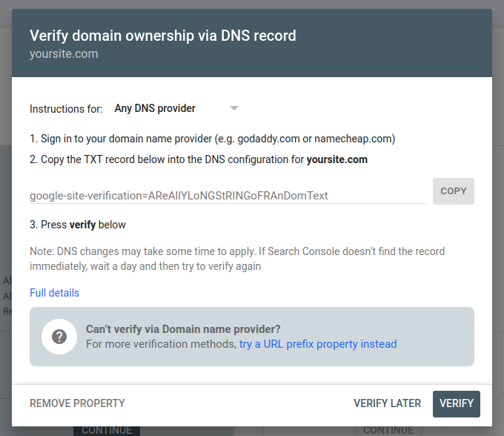Click the dimmed CONTINUE button behind dialog, left

click(x=107, y=431)
